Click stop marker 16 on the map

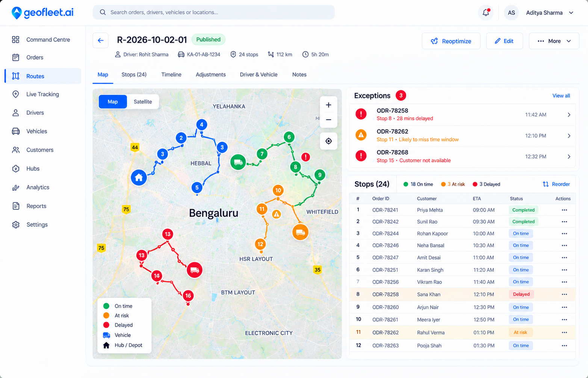(188, 296)
